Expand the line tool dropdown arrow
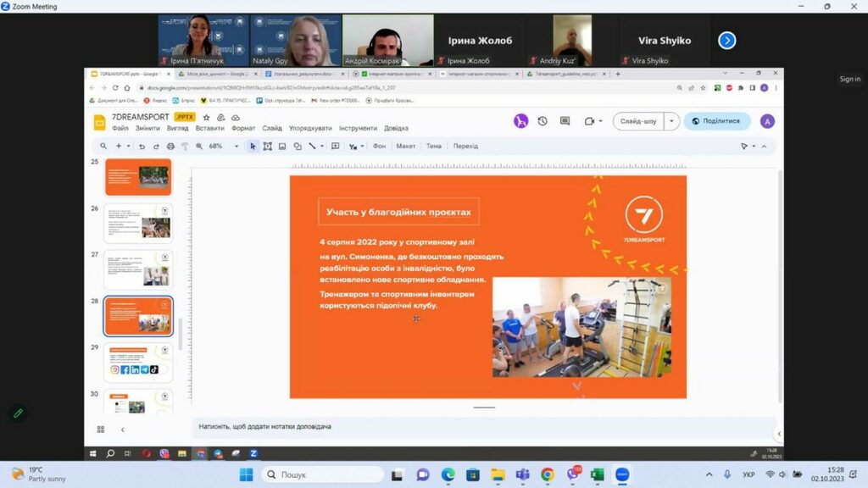Viewport: 868px width, 488px height. 322,146
